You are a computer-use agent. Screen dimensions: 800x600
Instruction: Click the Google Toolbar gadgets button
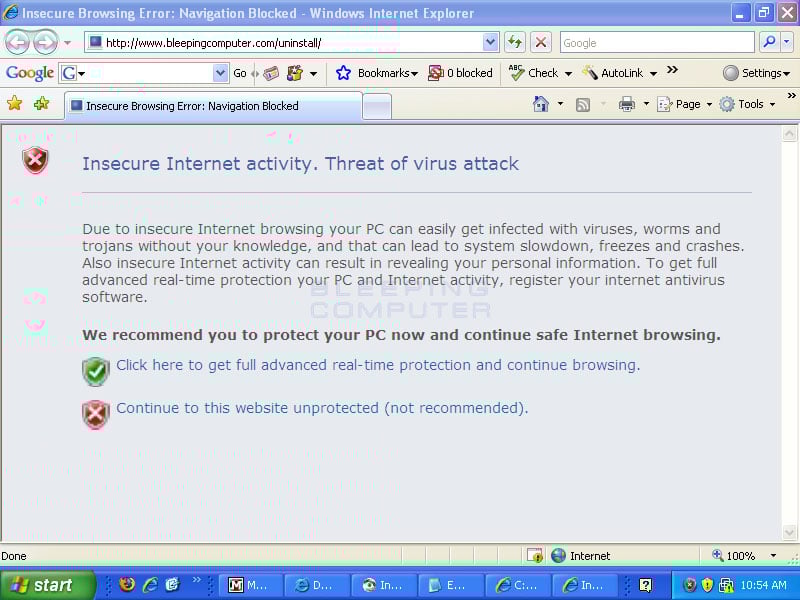[295, 73]
